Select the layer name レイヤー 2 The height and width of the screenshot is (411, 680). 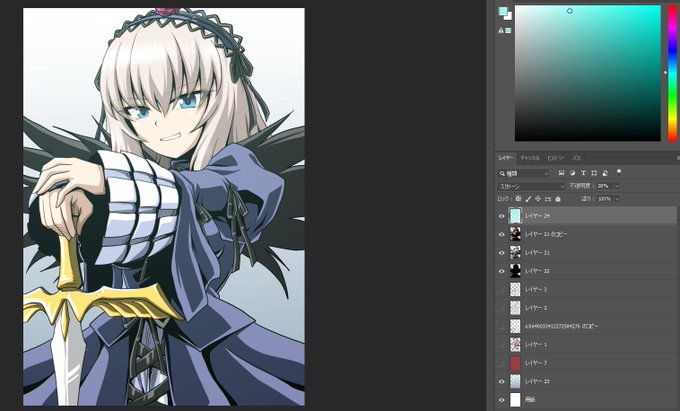pos(536,308)
